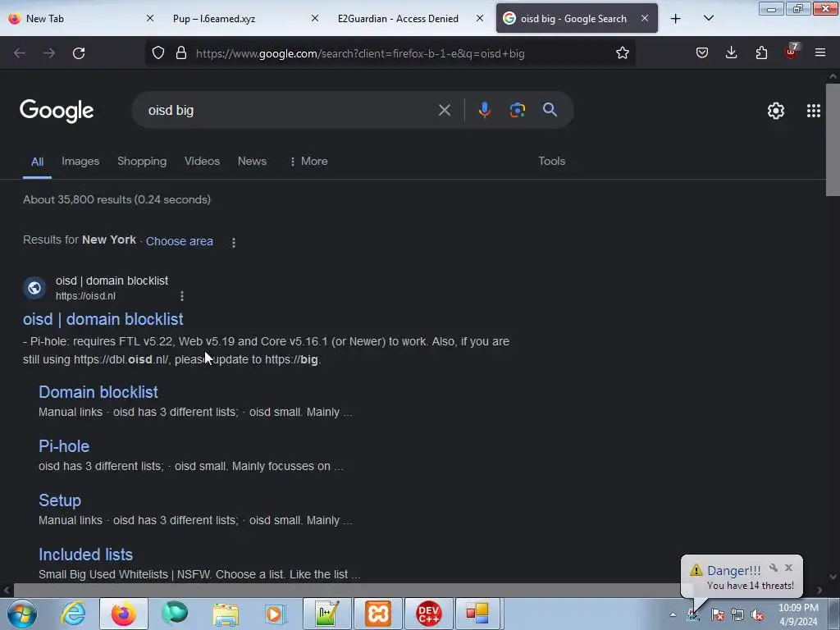The image size is (840, 630).
Task: Close the E2Guardian tab
Action: coord(479,18)
